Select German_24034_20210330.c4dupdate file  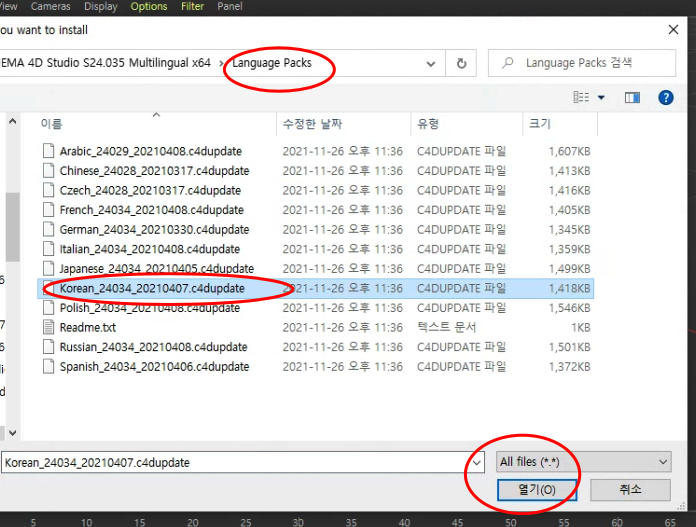tap(154, 230)
